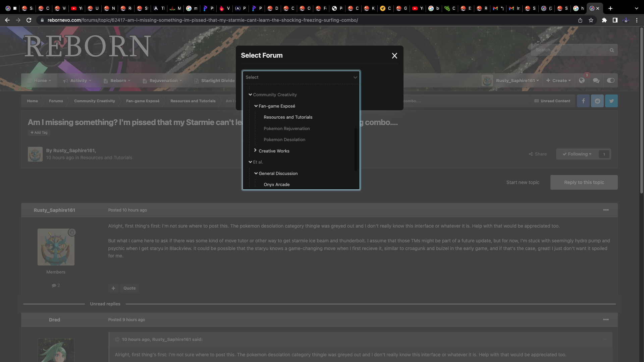
Task: Go forward in browser history
Action: click(x=18, y=20)
